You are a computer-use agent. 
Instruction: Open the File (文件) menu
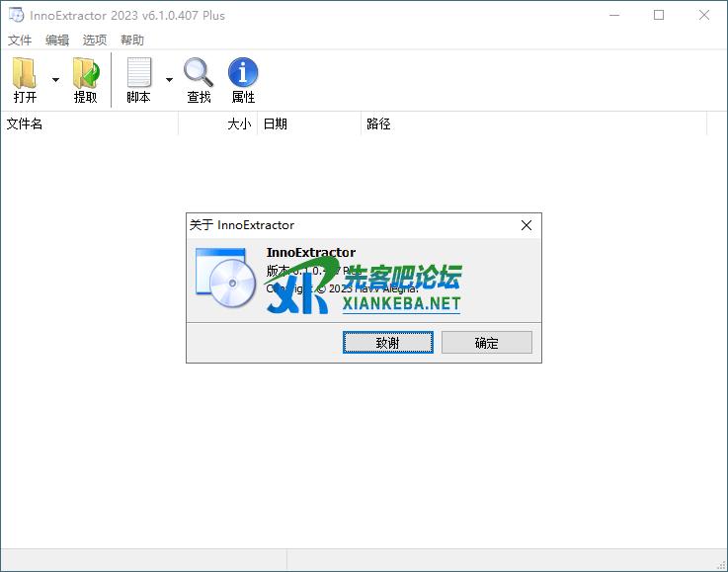(x=20, y=41)
